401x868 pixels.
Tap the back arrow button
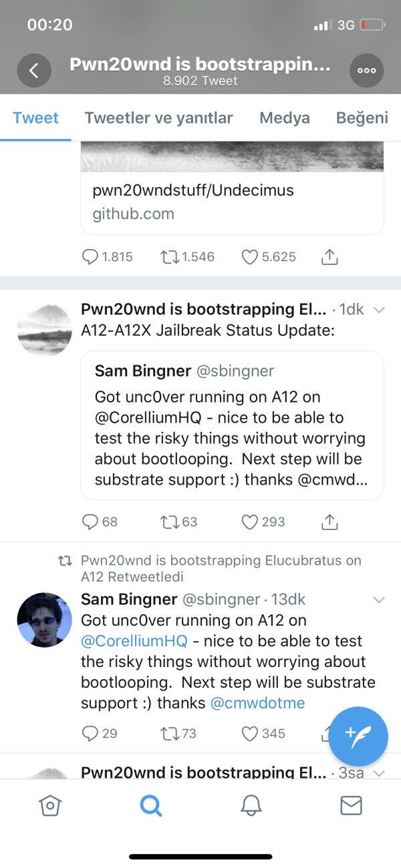(x=34, y=69)
